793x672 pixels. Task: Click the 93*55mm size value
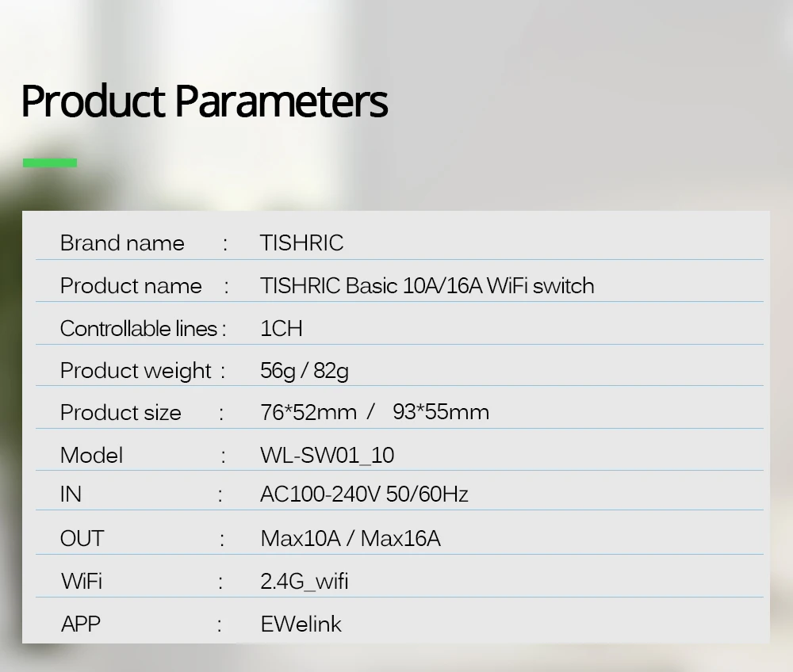pyautogui.click(x=440, y=412)
